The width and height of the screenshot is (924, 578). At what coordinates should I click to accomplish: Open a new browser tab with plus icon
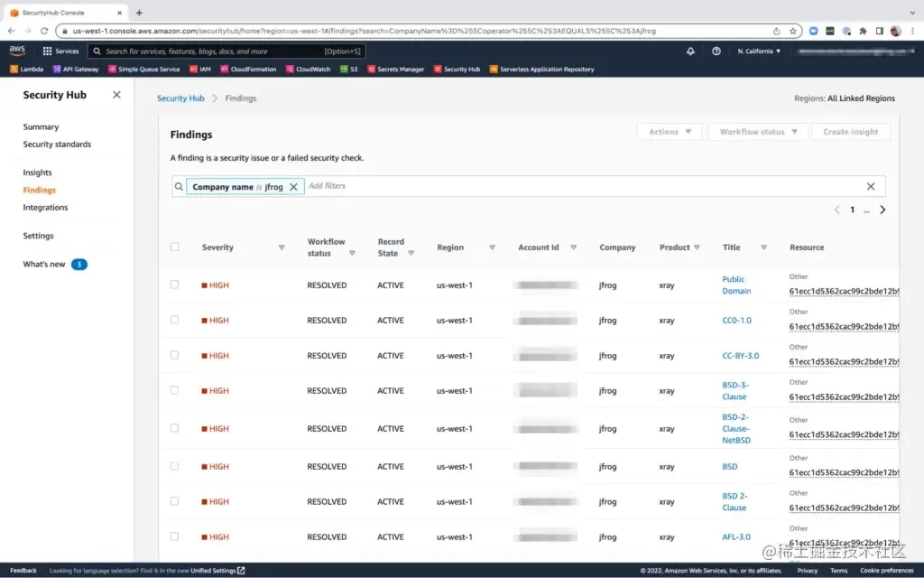click(x=139, y=13)
